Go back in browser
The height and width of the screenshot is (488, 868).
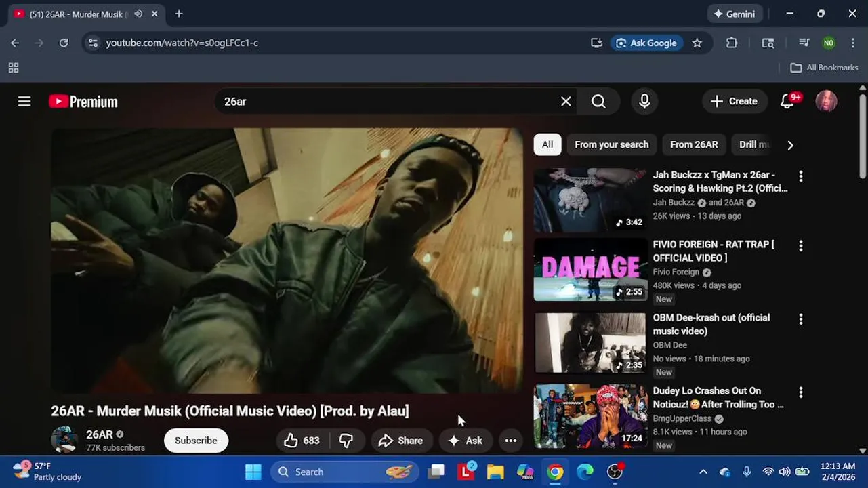pos(15,43)
